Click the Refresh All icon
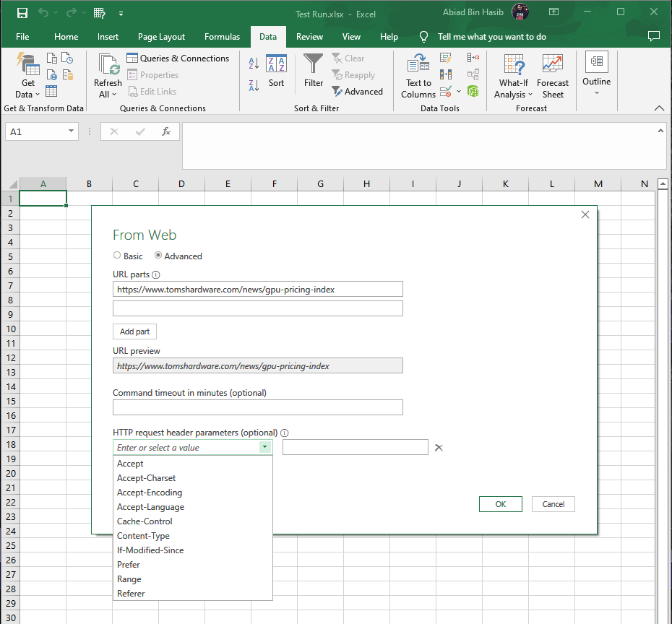 (x=108, y=64)
